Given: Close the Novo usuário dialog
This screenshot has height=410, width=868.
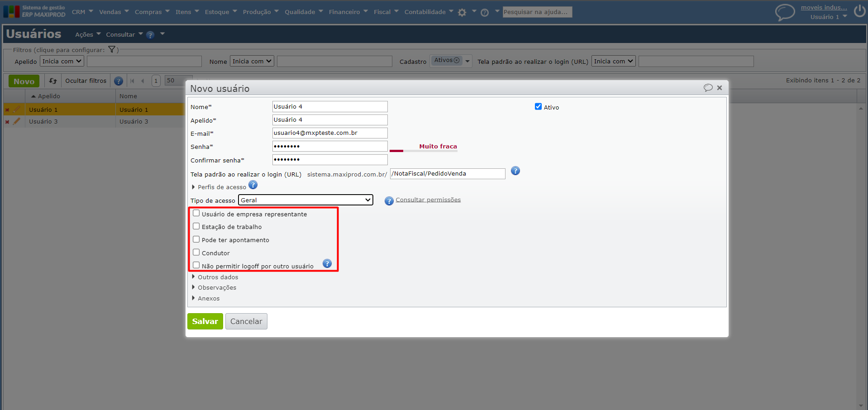Looking at the screenshot, I should tap(720, 88).
